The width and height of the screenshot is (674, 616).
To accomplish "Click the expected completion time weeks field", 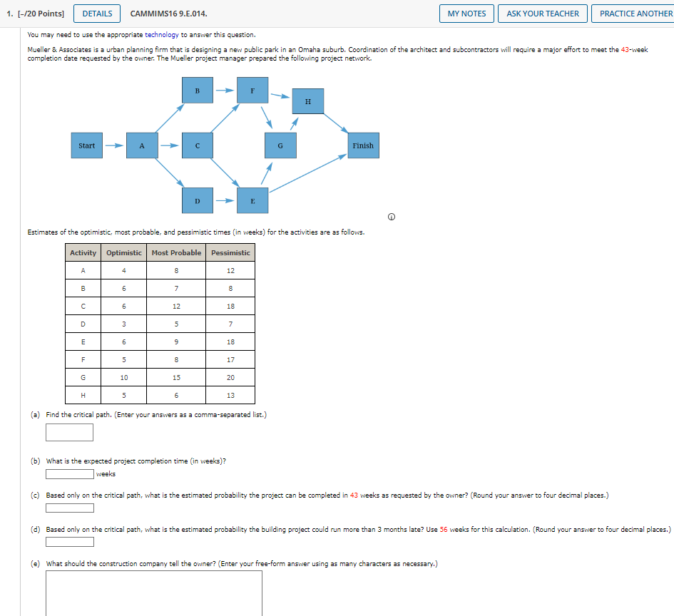I will coord(70,474).
